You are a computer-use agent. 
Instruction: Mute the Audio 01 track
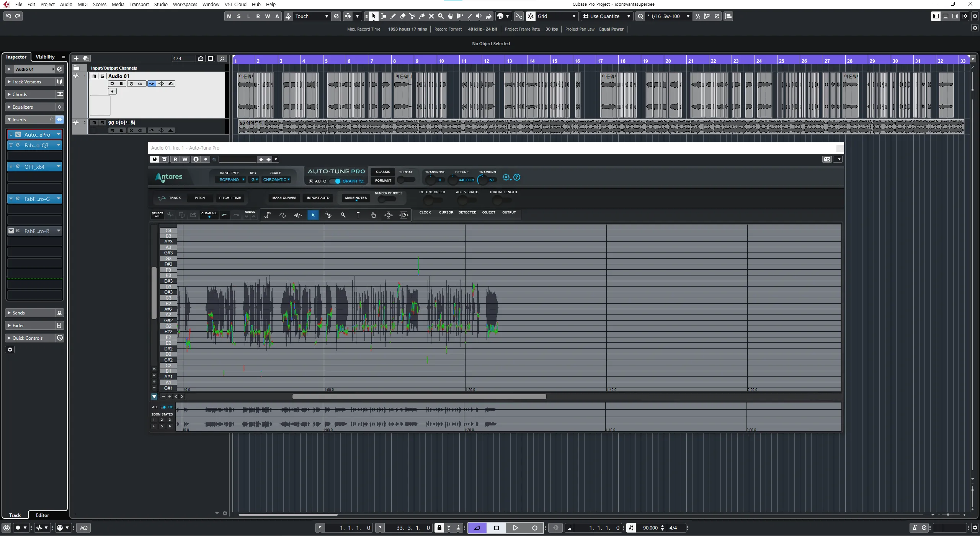94,76
